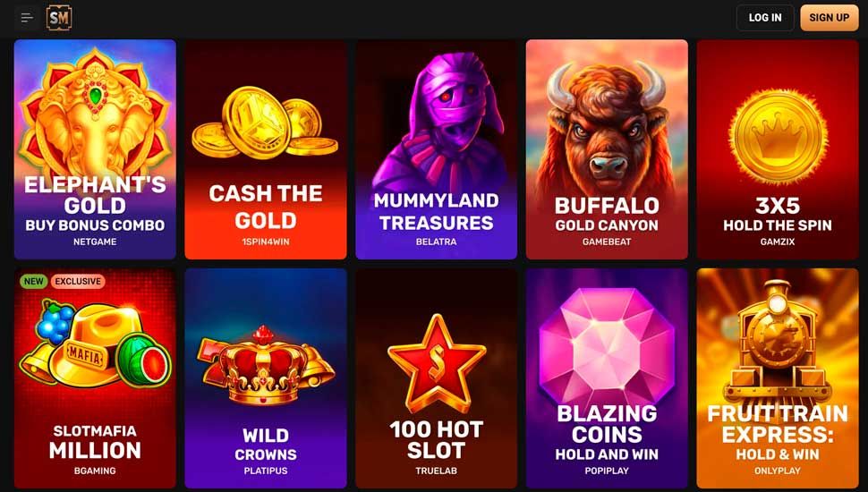Select the 100 Hot Slot game
The width and height of the screenshot is (868, 492).
tap(436, 378)
